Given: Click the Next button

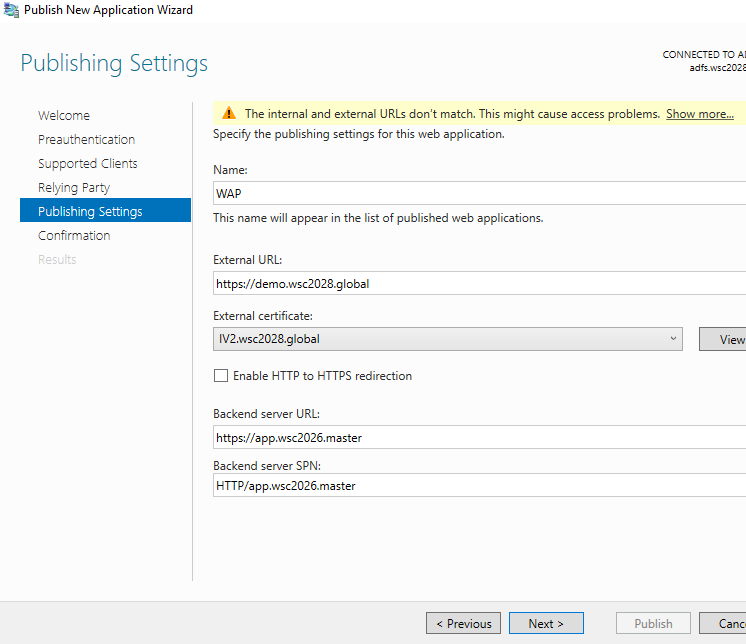Looking at the screenshot, I should click(546, 623).
